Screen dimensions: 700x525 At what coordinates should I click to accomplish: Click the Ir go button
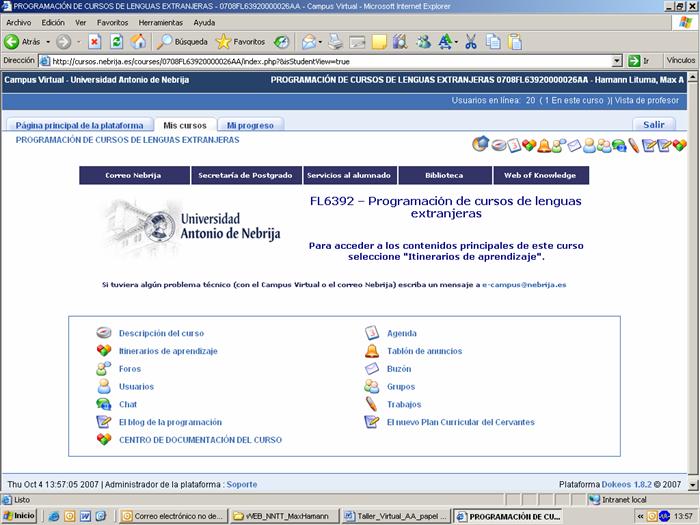639,61
